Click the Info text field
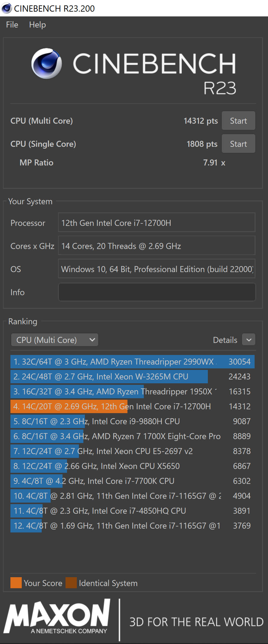The width and height of the screenshot is (268, 644). click(157, 292)
